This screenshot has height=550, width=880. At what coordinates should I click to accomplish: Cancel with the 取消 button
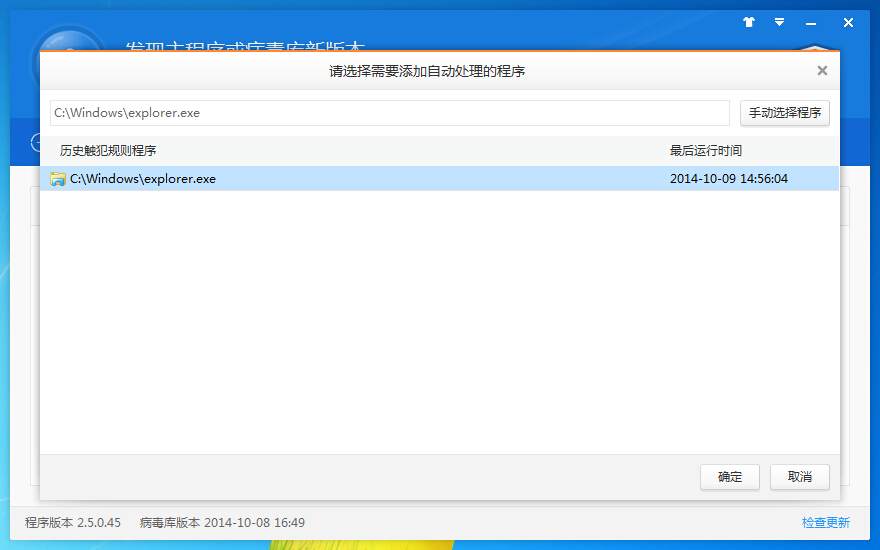pos(800,477)
